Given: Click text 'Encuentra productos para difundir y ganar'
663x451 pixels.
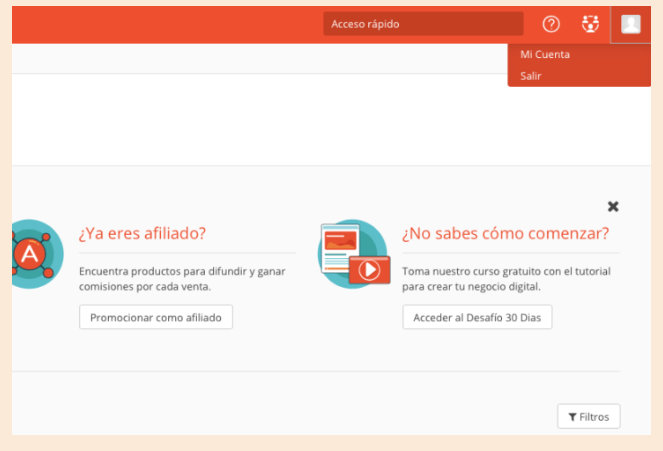Looking at the screenshot, I should click(182, 271).
